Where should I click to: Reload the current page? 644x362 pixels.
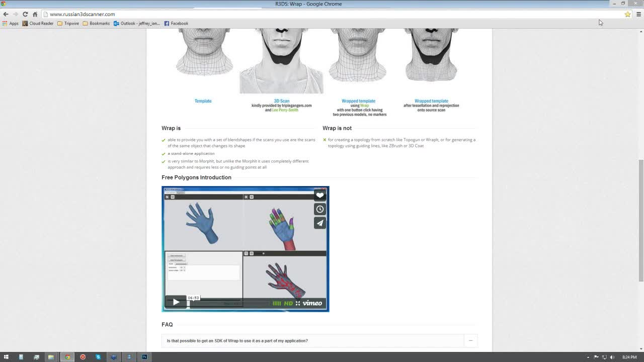pyautogui.click(x=25, y=14)
